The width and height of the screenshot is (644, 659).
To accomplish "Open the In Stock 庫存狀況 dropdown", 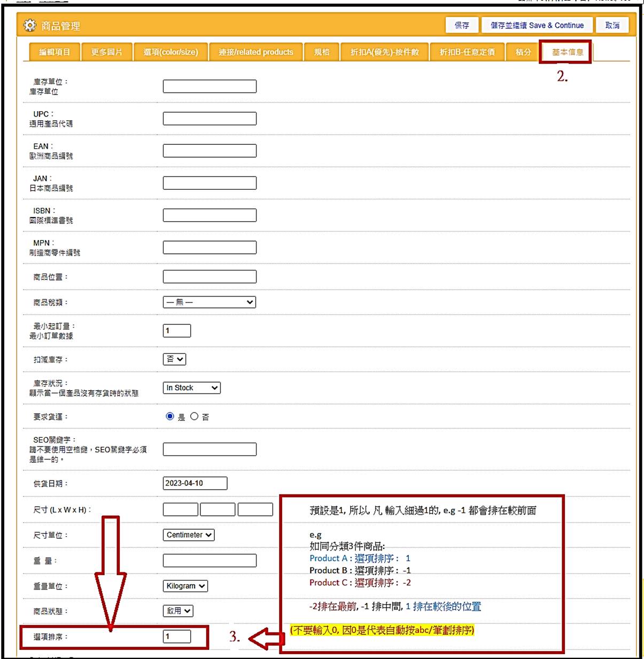I will pos(191,388).
